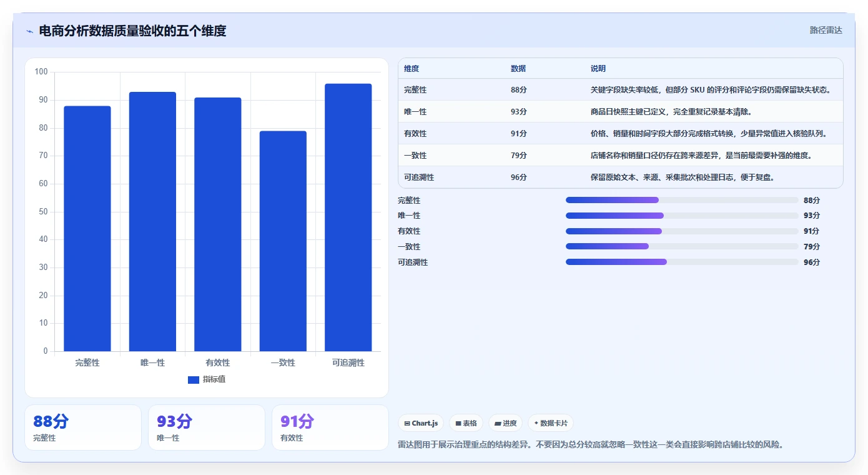Click the lightning icon beside the page title
This screenshot has height=475, width=868.
coord(30,31)
